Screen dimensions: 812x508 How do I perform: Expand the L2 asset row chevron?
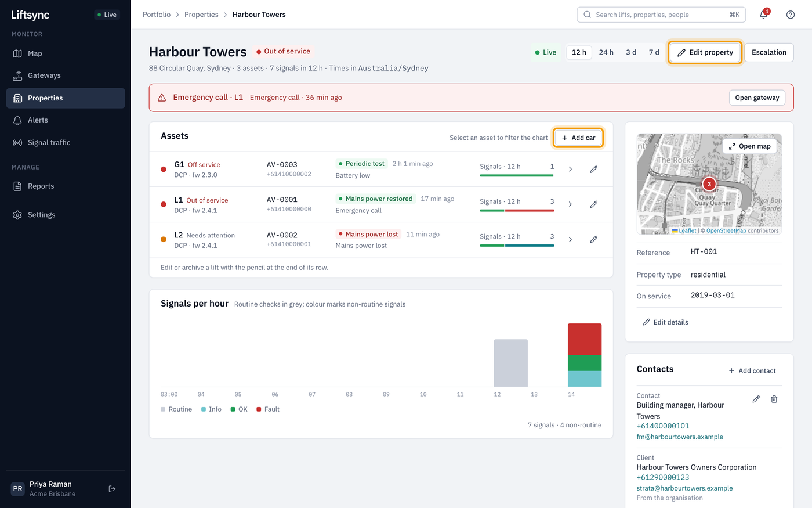[x=570, y=239]
